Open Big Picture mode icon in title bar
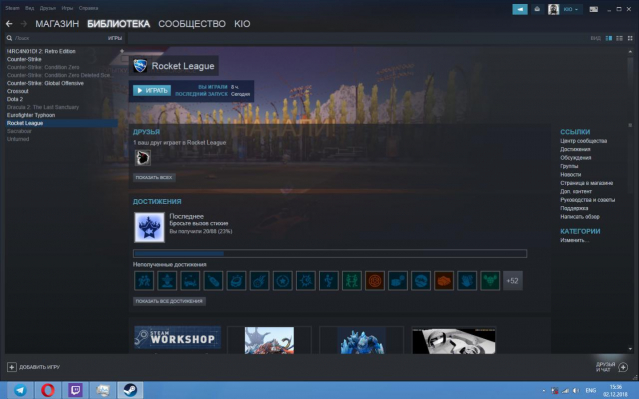Image resolution: width=639 pixels, height=399 pixels. click(x=593, y=9)
